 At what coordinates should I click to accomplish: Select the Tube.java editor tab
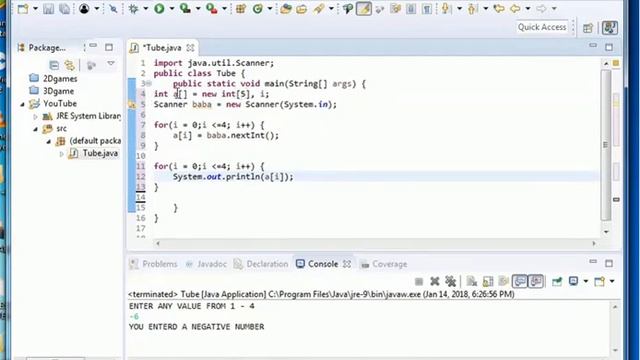162,48
